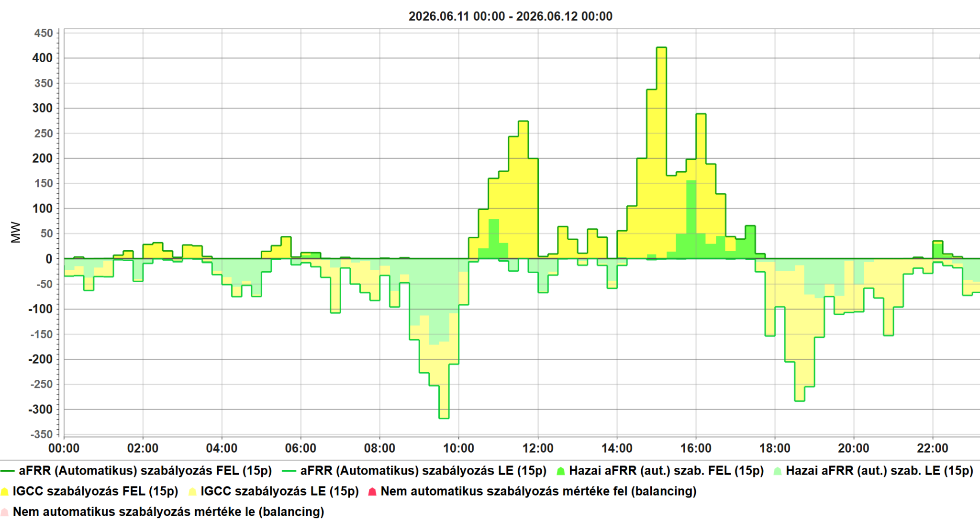This screenshot has width=980, height=521.
Task: Click the -300 y-axis tick label
Action: (41, 410)
